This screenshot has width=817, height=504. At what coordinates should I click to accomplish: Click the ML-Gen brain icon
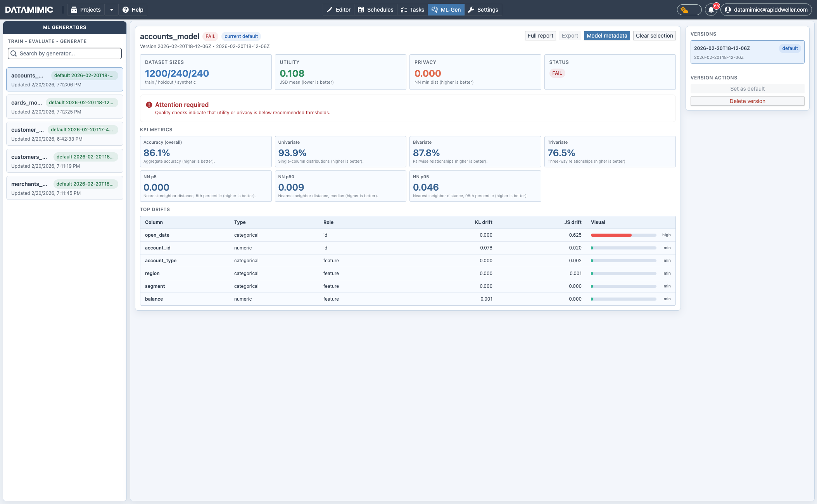pyautogui.click(x=435, y=9)
